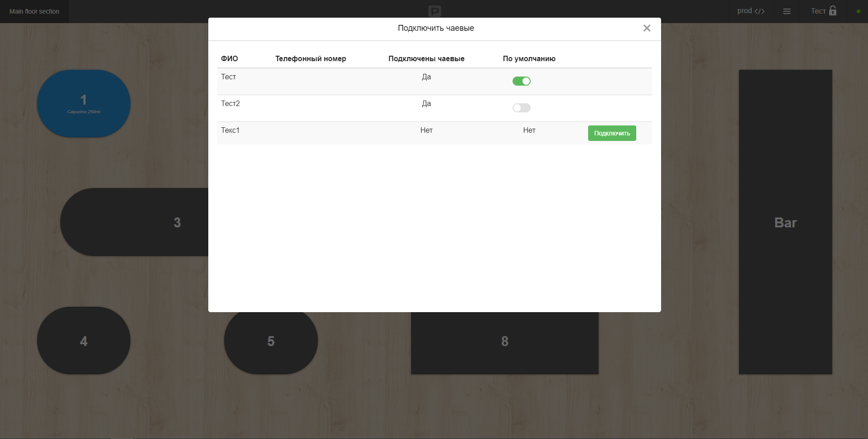Enable the default toggle for Тест2

click(521, 107)
